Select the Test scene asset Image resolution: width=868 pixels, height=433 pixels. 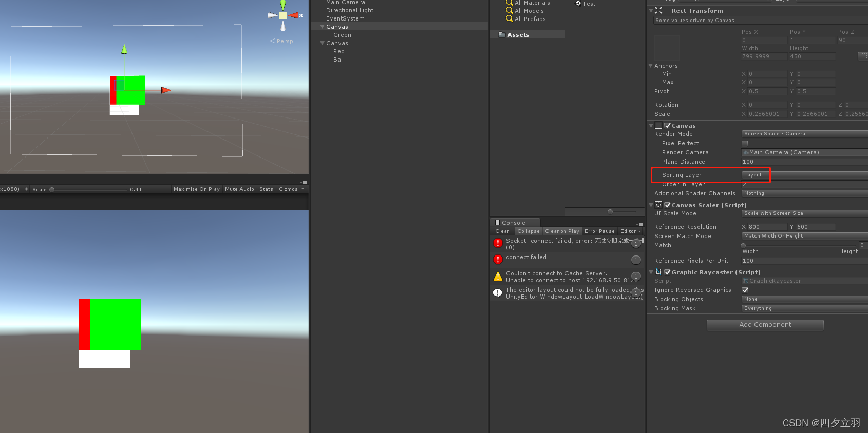585,3
